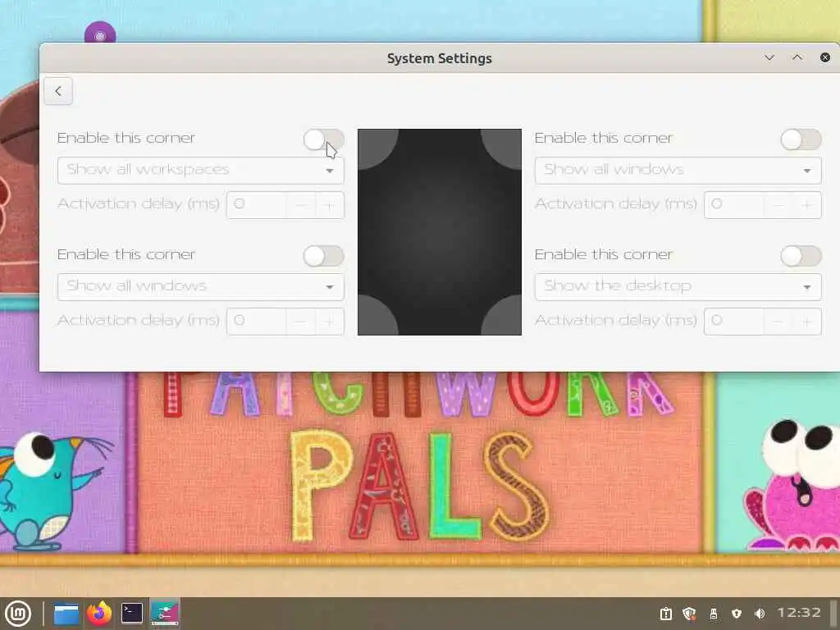840x630 pixels.
Task: Open bottom-left 'Show all windows' dropdown
Action: 201,286
